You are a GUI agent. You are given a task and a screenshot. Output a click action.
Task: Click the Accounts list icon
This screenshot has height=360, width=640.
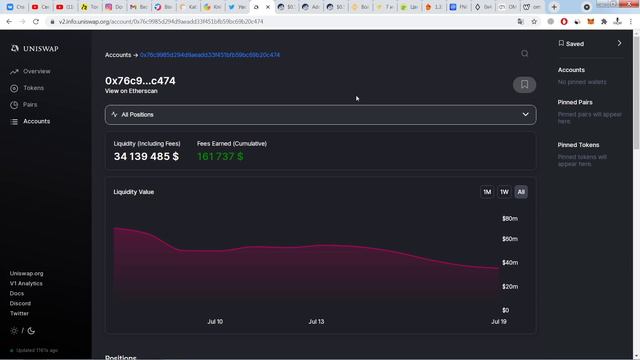[x=14, y=122]
